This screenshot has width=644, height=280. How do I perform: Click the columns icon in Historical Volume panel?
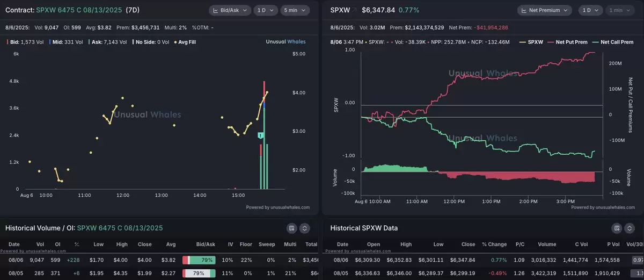pos(291,228)
